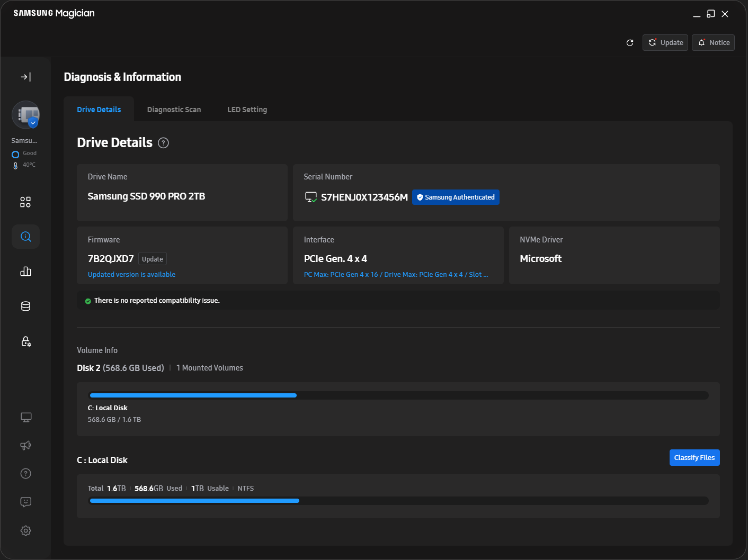Open the Performance bar-chart icon
The height and width of the screenshot is (560, 748).
point(25,271)
